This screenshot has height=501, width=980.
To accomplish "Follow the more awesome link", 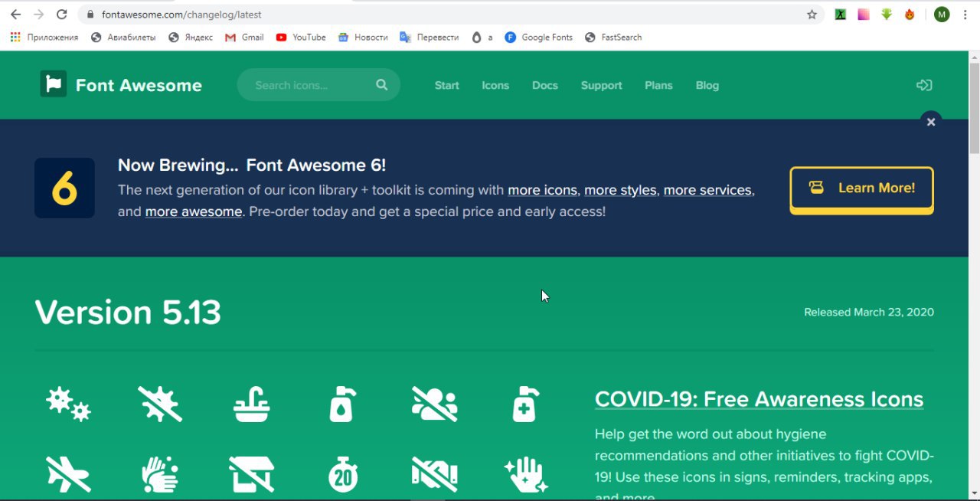I will 194,211.
